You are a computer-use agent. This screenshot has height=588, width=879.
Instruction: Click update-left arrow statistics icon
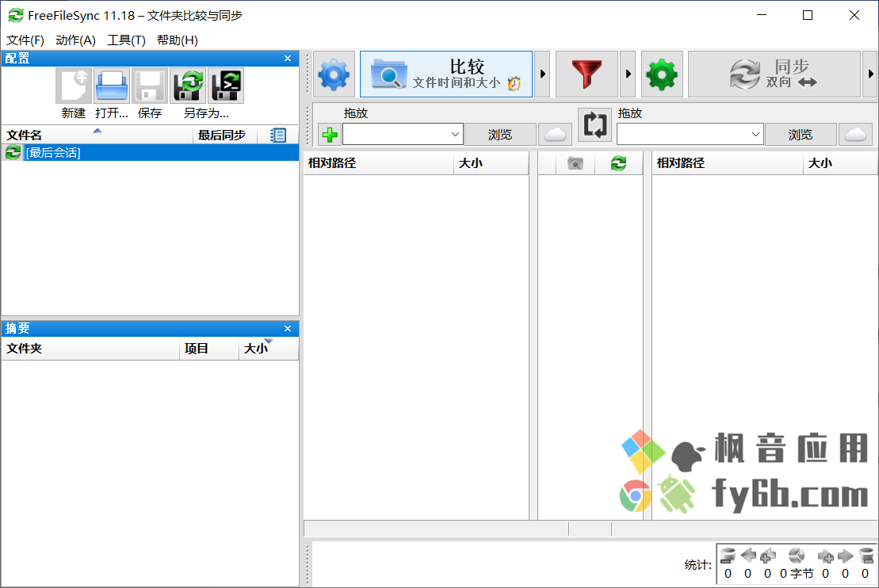click(747, 556)
